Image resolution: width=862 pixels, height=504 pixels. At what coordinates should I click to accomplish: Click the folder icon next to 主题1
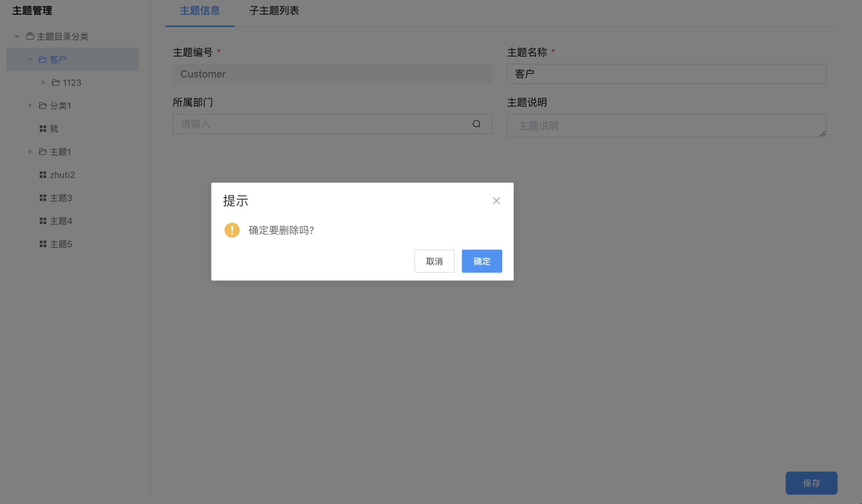click(42, 152)
